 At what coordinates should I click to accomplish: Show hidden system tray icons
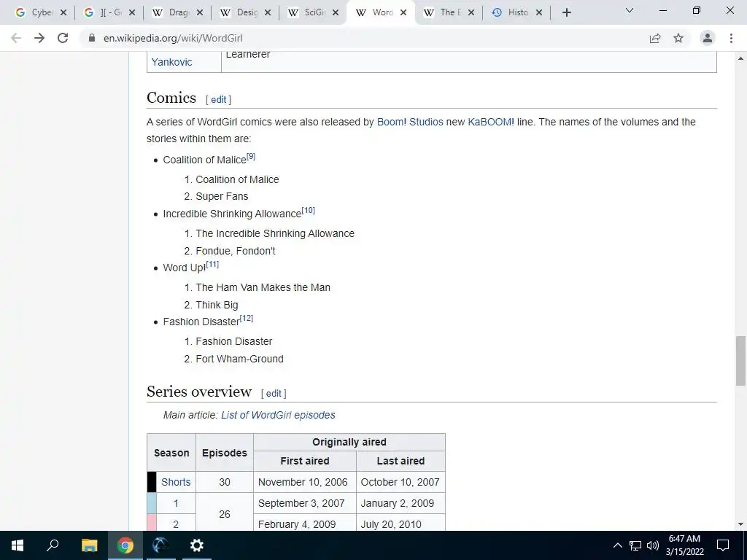point(617,545)
